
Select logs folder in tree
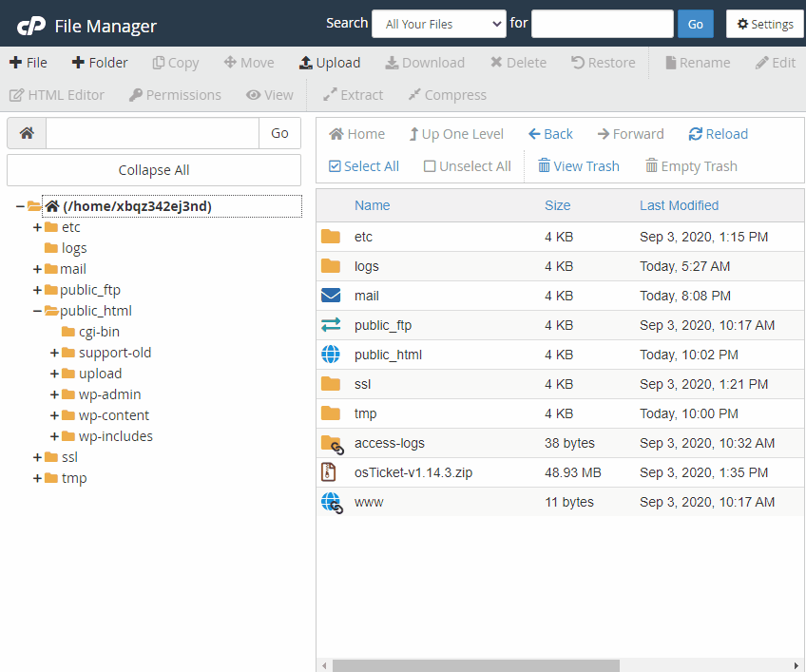(73, 248)
